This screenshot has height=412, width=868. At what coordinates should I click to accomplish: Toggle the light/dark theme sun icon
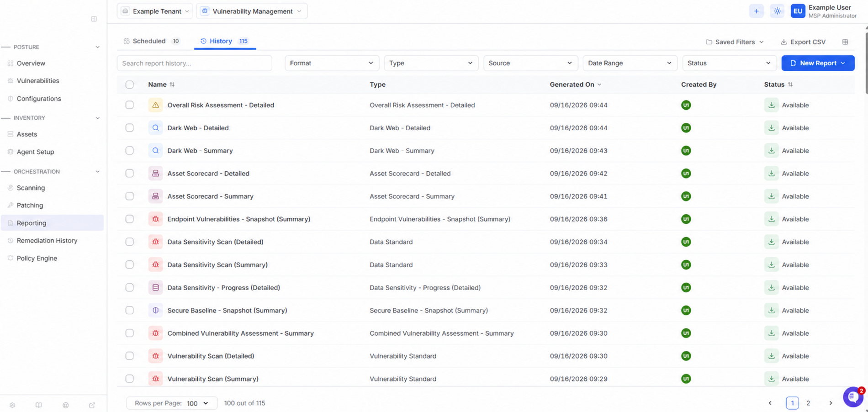click(x=777, y=11)
